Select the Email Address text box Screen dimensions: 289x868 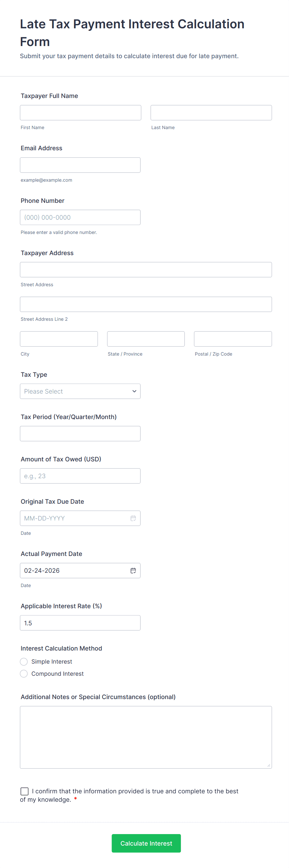[x=80, y=165]
